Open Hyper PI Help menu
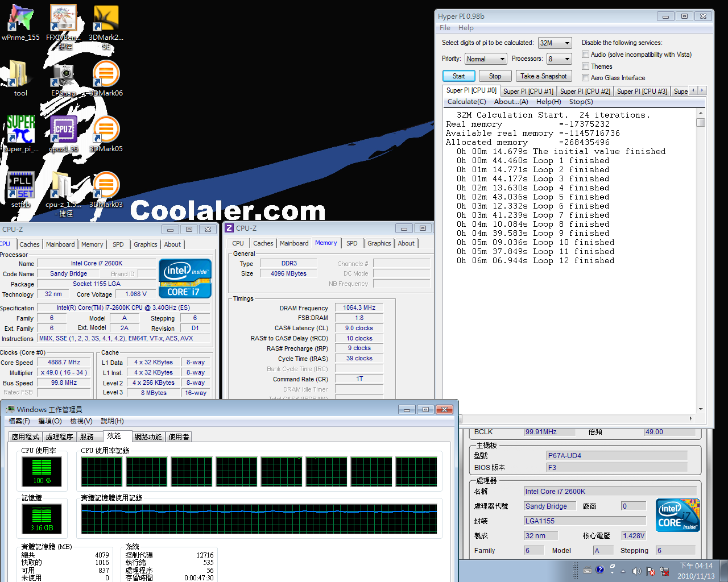Viewport: 728px width, 582px height. (x=466, y=28)
